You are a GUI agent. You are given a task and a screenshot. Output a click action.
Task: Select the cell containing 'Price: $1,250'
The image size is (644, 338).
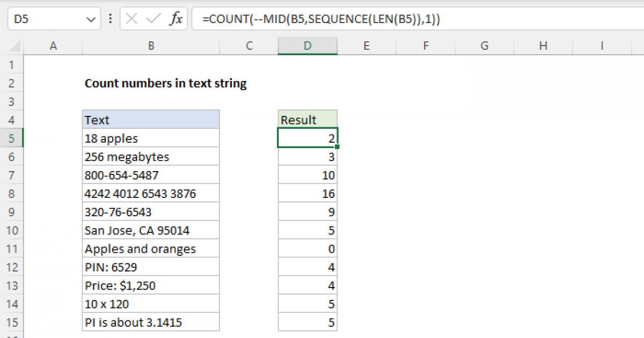(151, 285)
